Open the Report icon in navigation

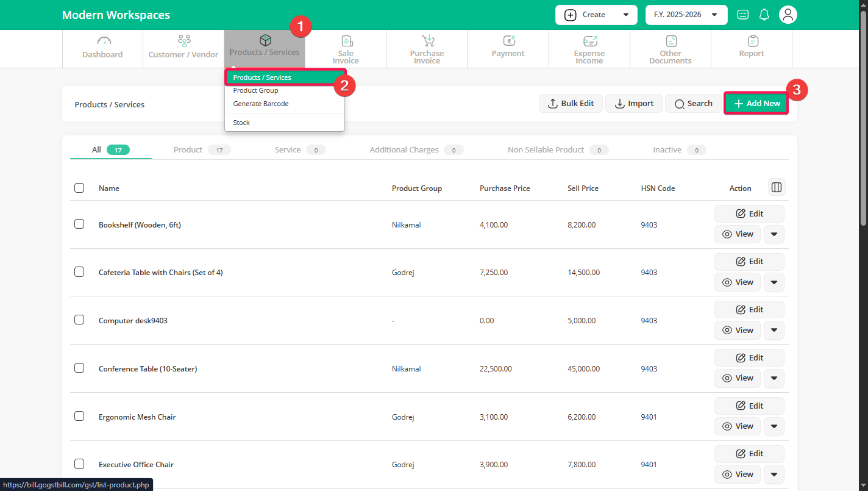click(752, 41)
